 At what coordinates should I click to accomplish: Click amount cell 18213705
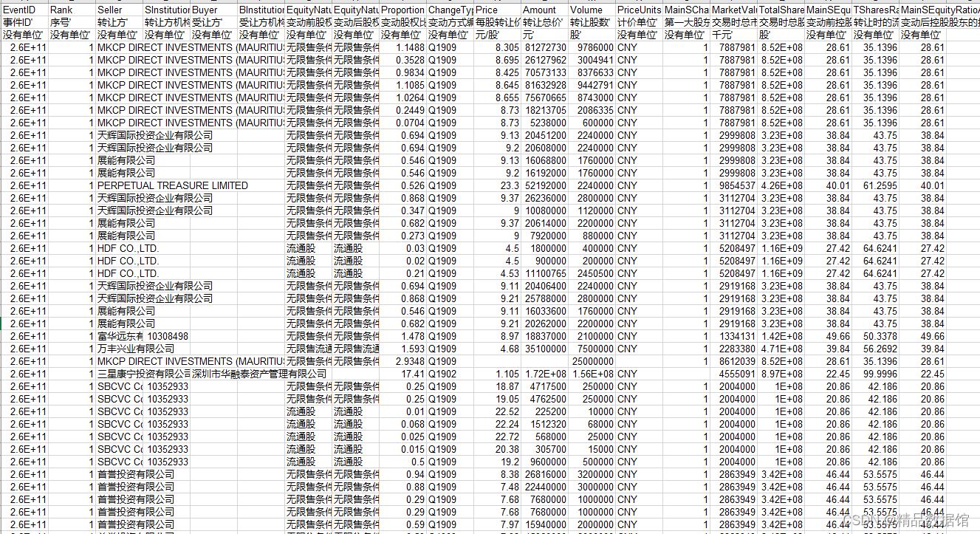544,110
